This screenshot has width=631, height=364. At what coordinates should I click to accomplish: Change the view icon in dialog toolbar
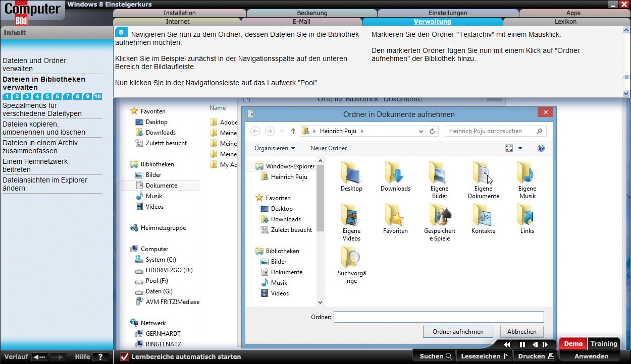point(509,148)
